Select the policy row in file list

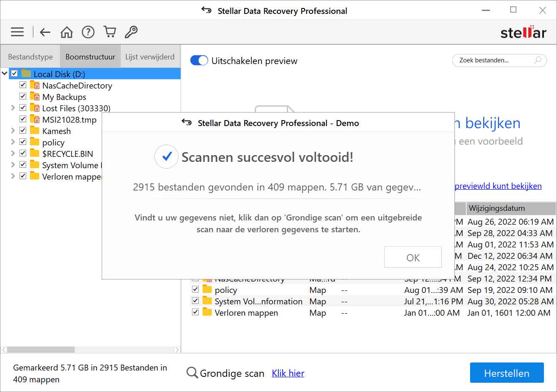coord(373,290)
